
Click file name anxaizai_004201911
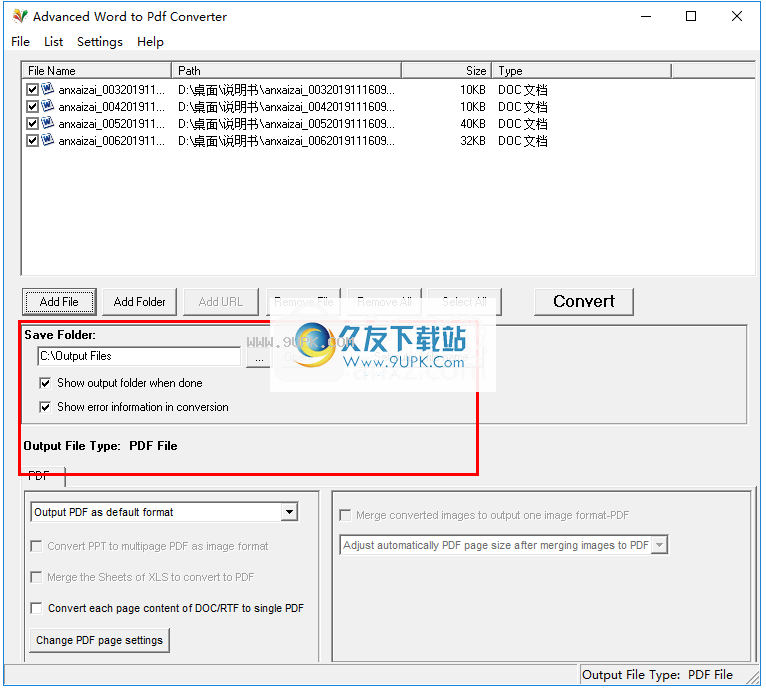[112, 107]
